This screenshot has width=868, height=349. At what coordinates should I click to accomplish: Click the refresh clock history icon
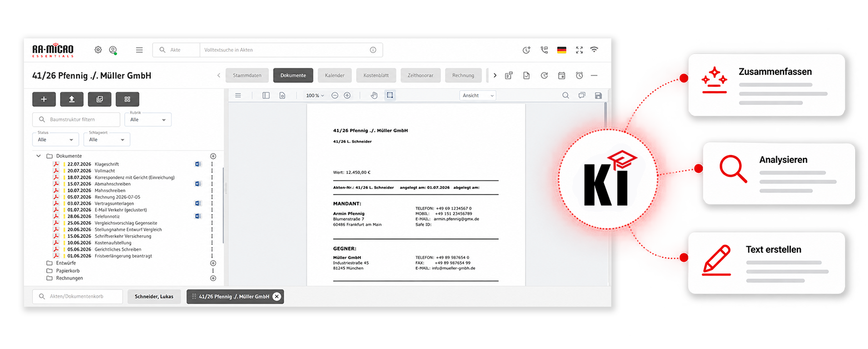(x=544, y=76)
